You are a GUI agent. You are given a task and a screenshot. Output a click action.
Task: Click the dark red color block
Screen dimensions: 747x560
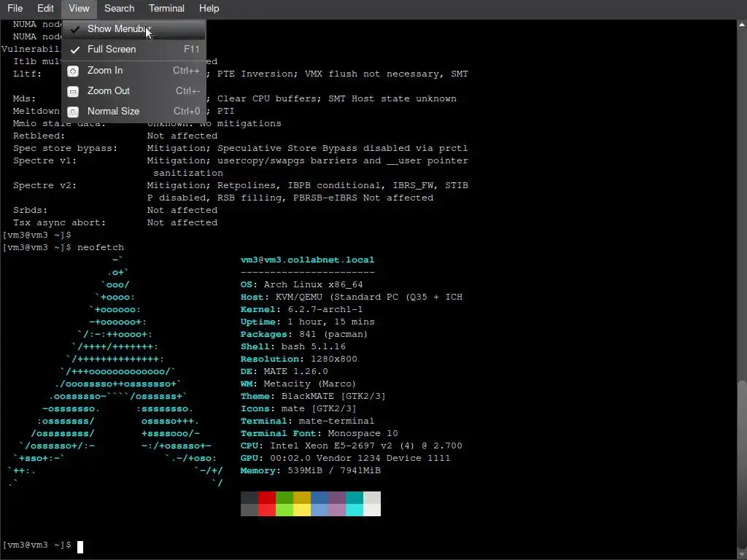click(x=267, y=497)
